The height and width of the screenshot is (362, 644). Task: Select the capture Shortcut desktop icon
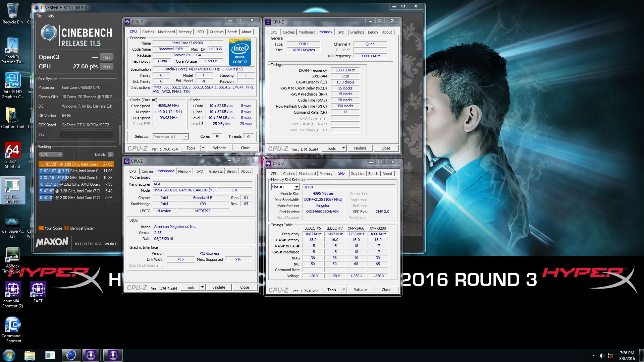pyautogui.click(x=12, y=190)
